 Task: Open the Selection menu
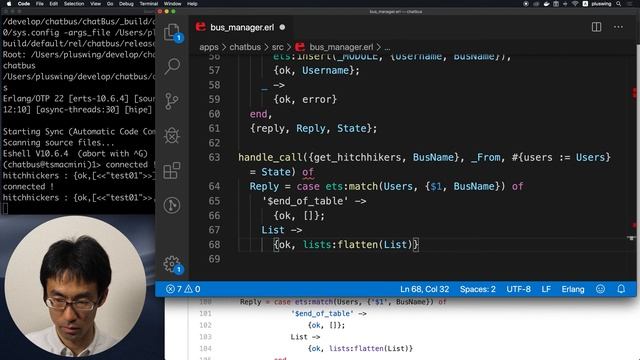point(74,4)
